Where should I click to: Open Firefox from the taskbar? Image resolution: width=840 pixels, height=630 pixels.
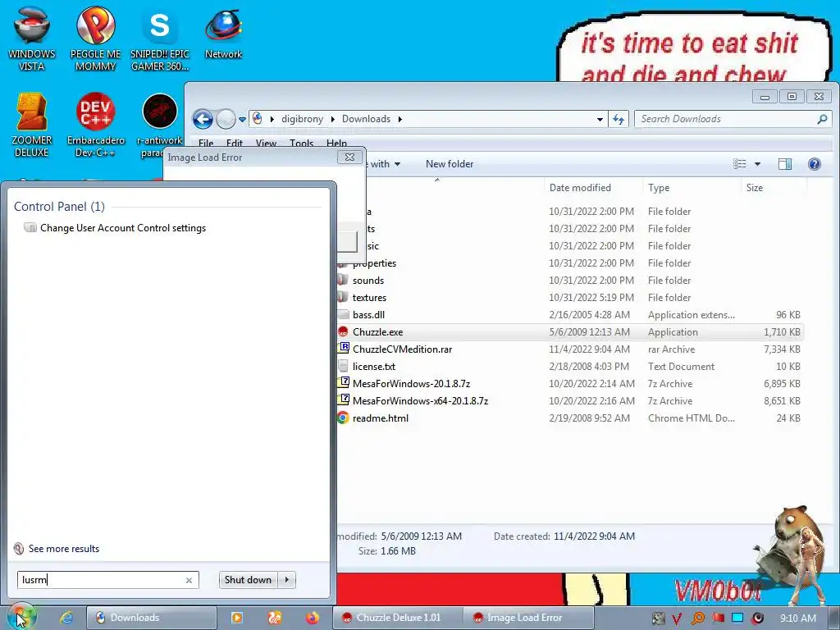(x=313, y=618)
